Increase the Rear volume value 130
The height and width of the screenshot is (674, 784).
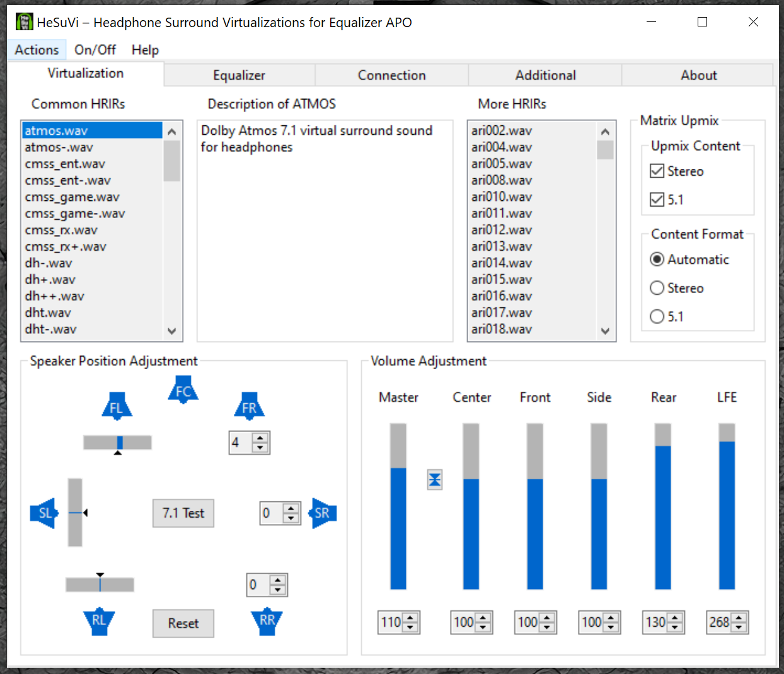675,618
